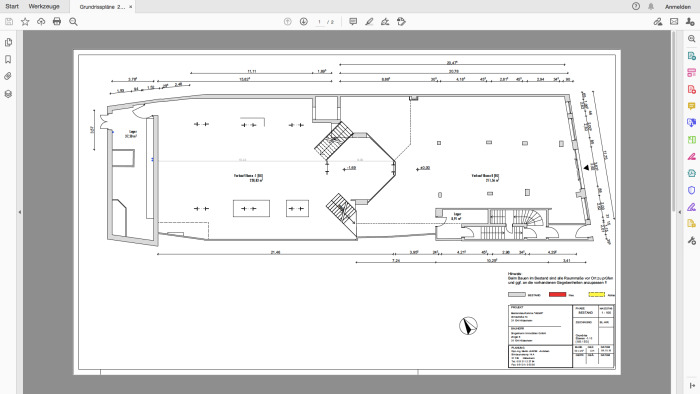The image size is (700, 394).
Task: Add a comment with speech bubble icon
Action: 353,21
